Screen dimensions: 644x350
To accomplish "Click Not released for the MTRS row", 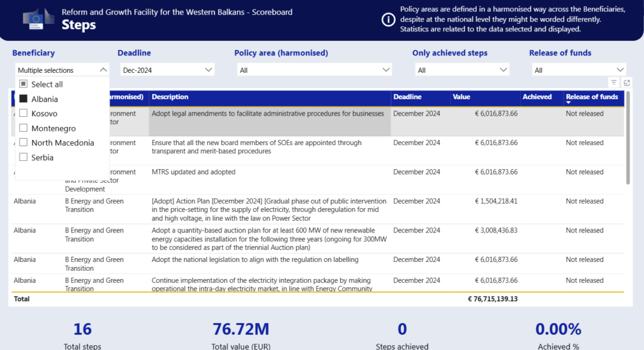I will 584,172.
